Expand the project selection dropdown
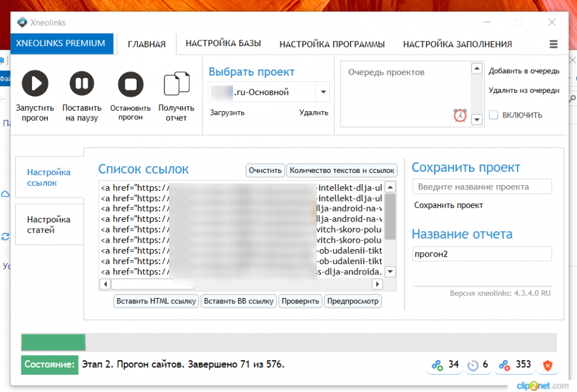 323,92
